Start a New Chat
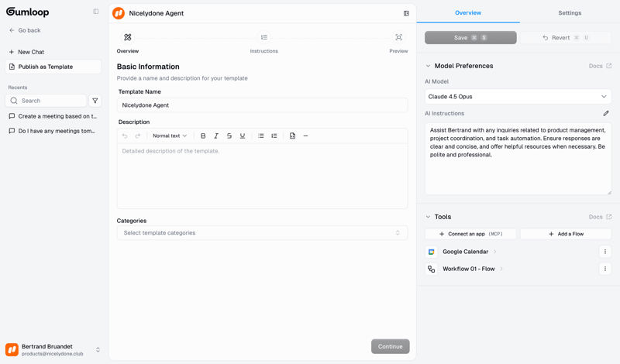 tap(26, 52)
